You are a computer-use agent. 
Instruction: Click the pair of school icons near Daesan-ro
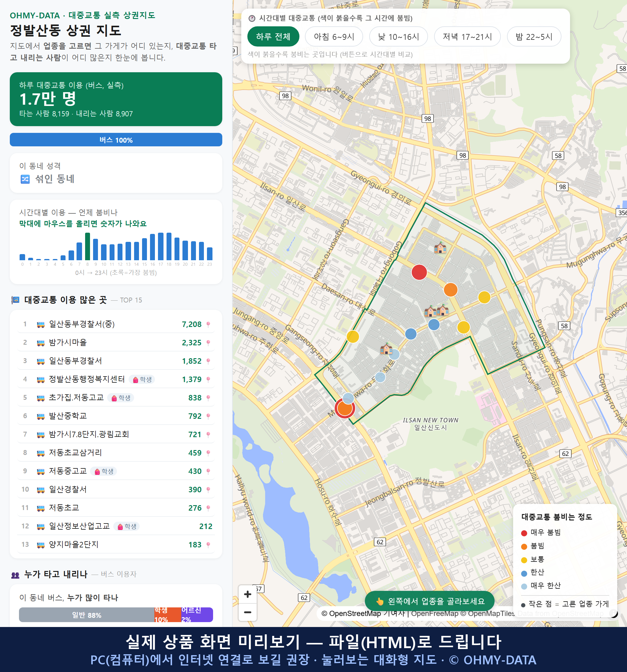436,310
